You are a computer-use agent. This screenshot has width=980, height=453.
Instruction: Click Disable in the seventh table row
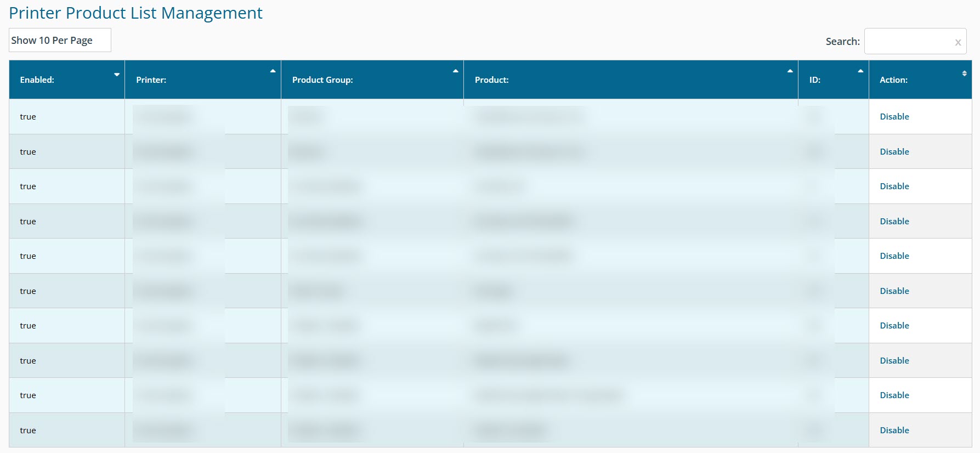click(894, 326)
